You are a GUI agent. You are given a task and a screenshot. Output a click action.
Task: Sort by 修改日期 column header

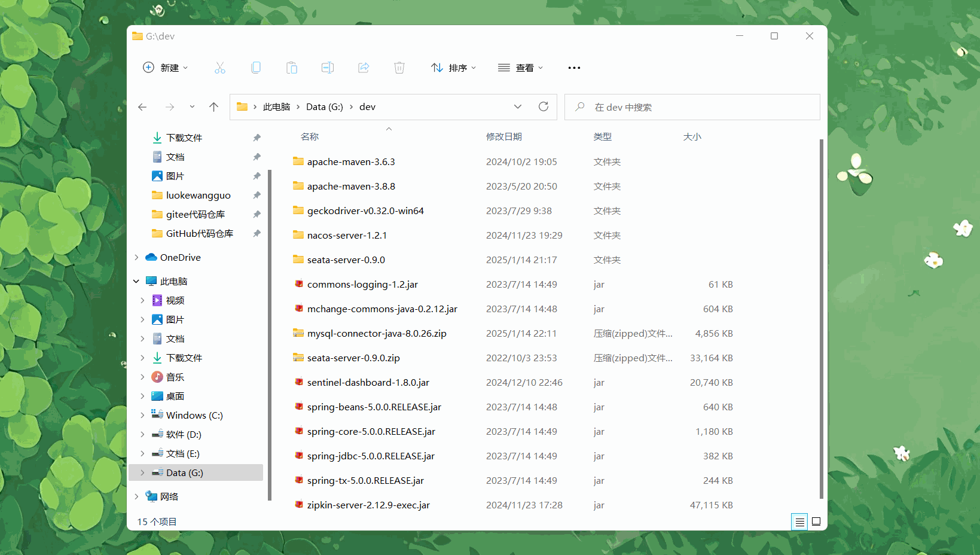(503, 137)
